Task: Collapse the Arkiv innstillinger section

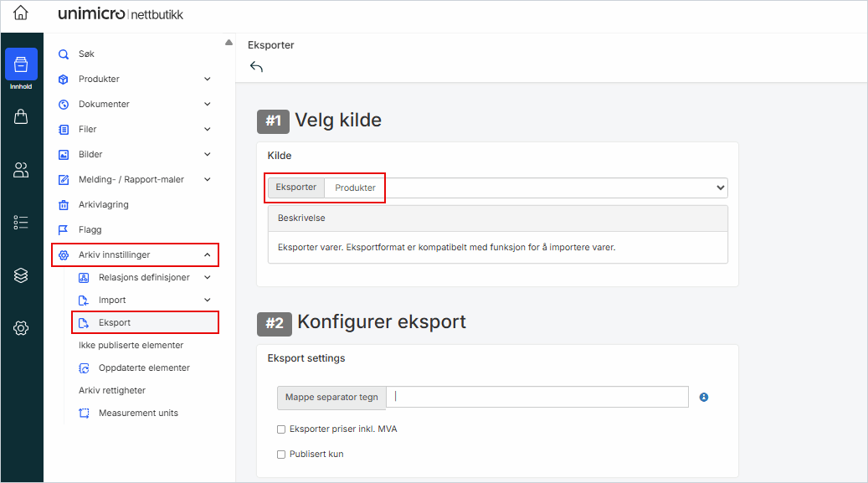Action: coord(206,254)
